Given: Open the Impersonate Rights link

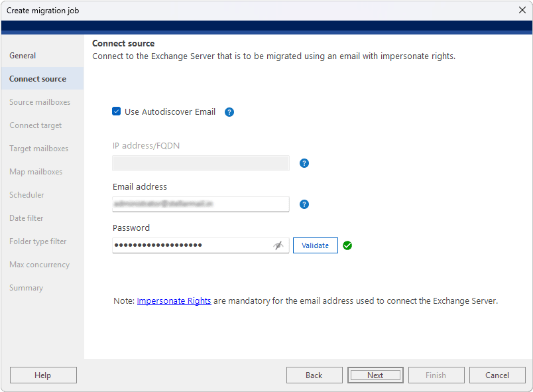Looking at the screenshot, I should tap(174, 301).
